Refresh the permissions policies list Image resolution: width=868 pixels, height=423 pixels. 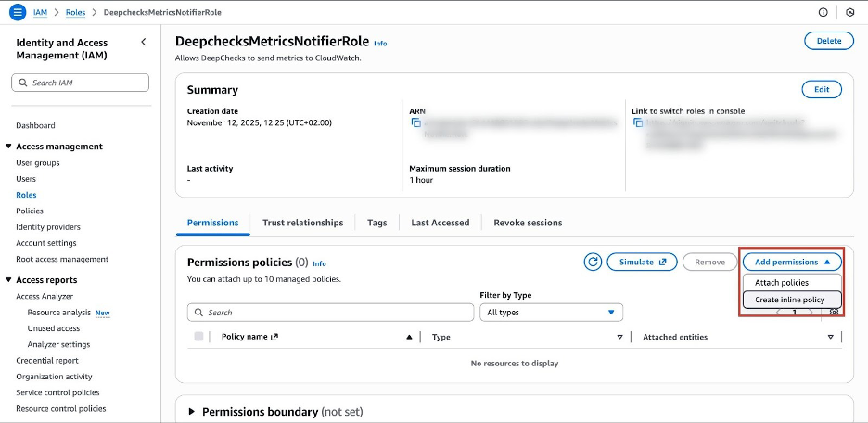tap(593, 263)
